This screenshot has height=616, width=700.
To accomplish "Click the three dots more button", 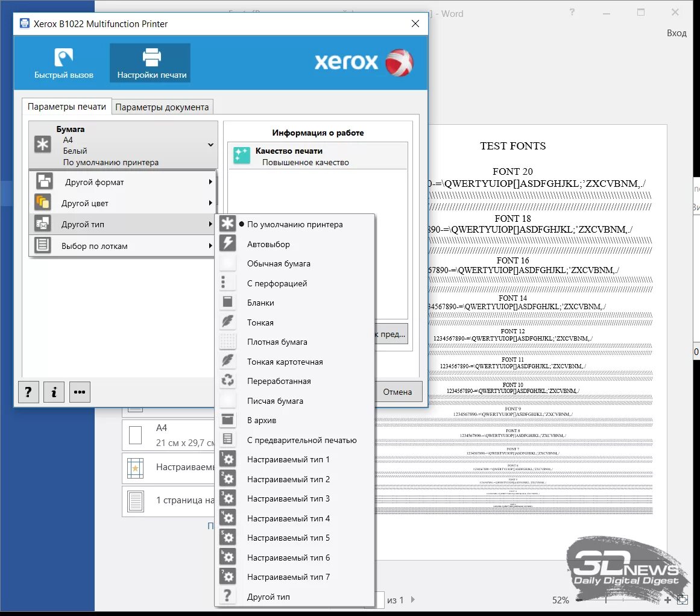I will click(80, 392).
